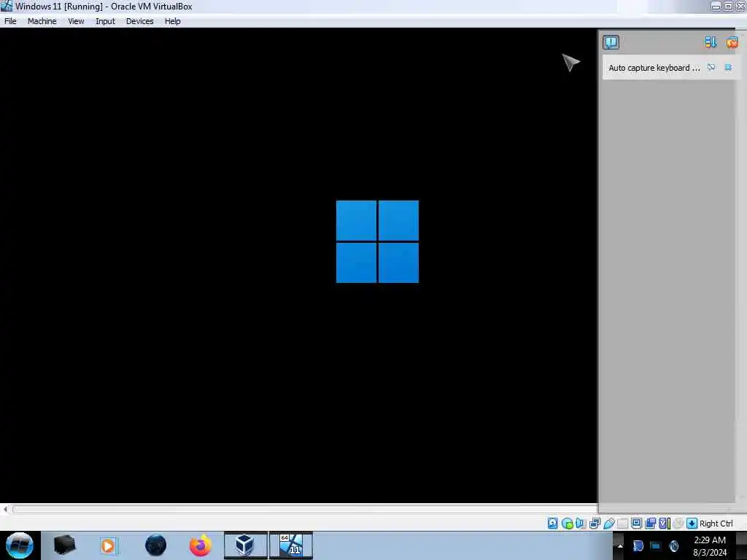The height and width of the screenshot is (560, 747).
Task: Click the optical disk status icon
Action: point(567,524)
